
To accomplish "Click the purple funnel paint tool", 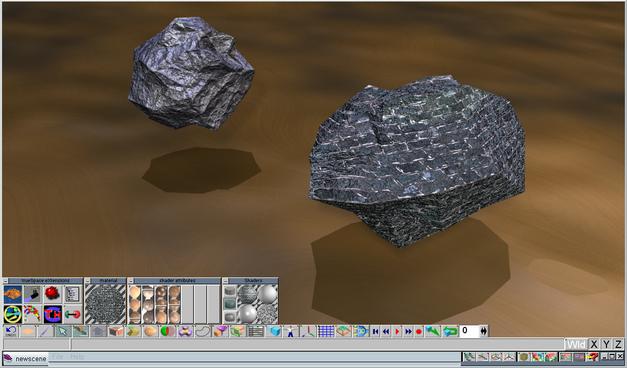I will pos(220,331).
